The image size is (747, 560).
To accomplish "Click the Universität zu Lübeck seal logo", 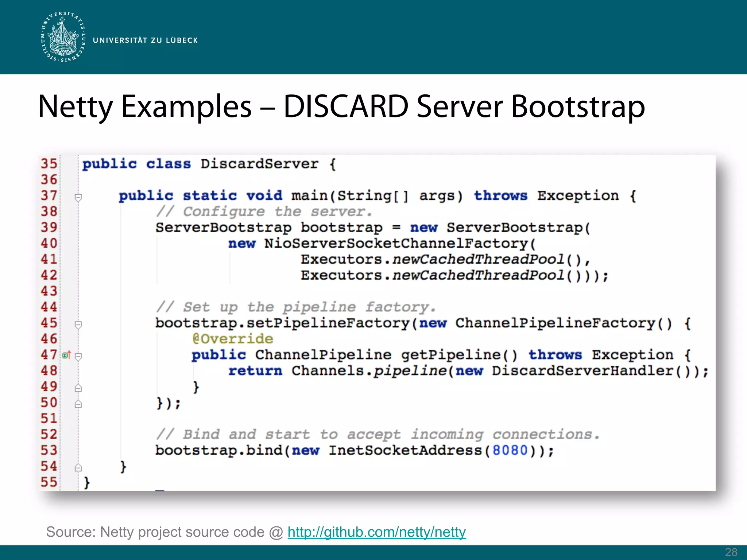I will [x=63, y=37].
